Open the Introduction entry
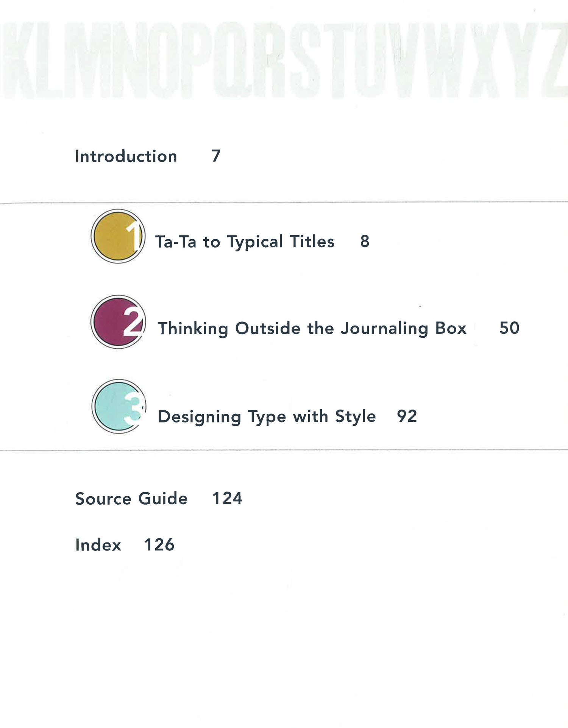 (x=126, y=156)
